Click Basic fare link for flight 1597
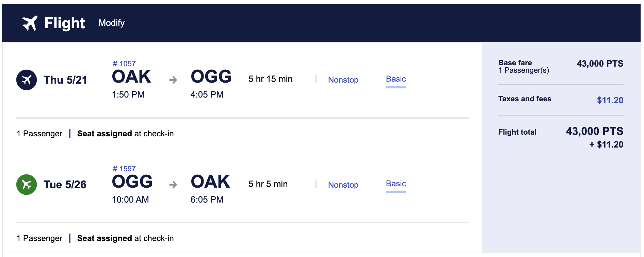The image size is (644, 257). (x=396, y=184)
